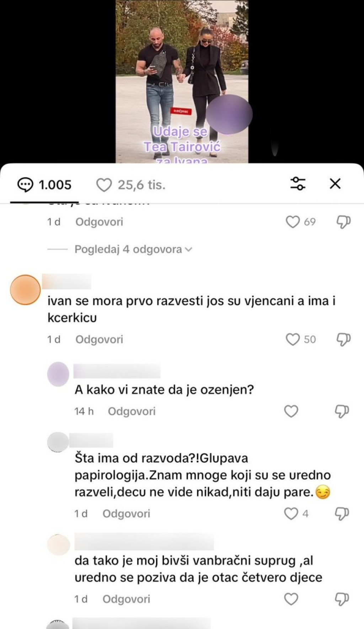Like the 'Šta ima od razvoda' reply

[x=291, y=514]
